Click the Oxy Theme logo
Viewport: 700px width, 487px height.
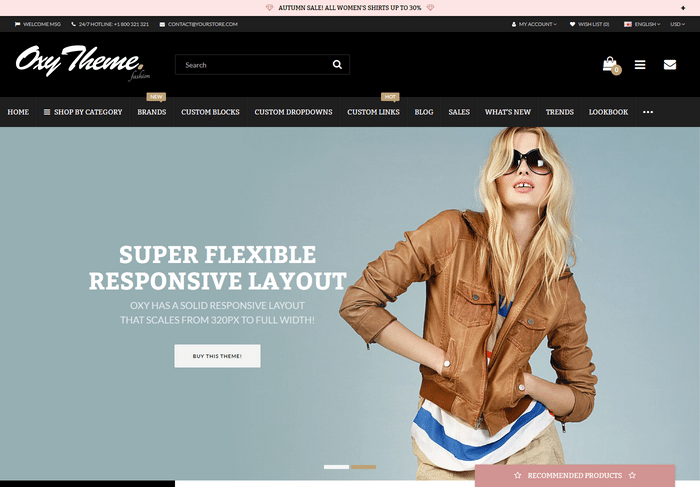tap(81, 63)
